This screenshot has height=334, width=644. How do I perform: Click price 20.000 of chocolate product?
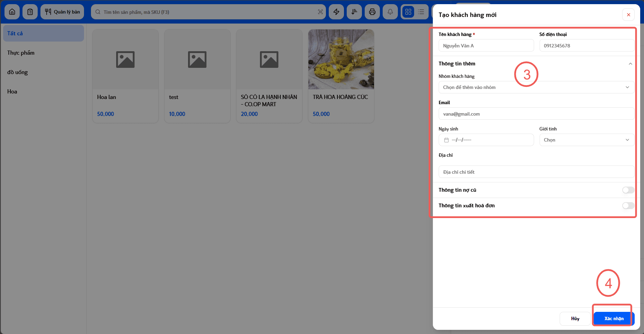pos(249,114)
